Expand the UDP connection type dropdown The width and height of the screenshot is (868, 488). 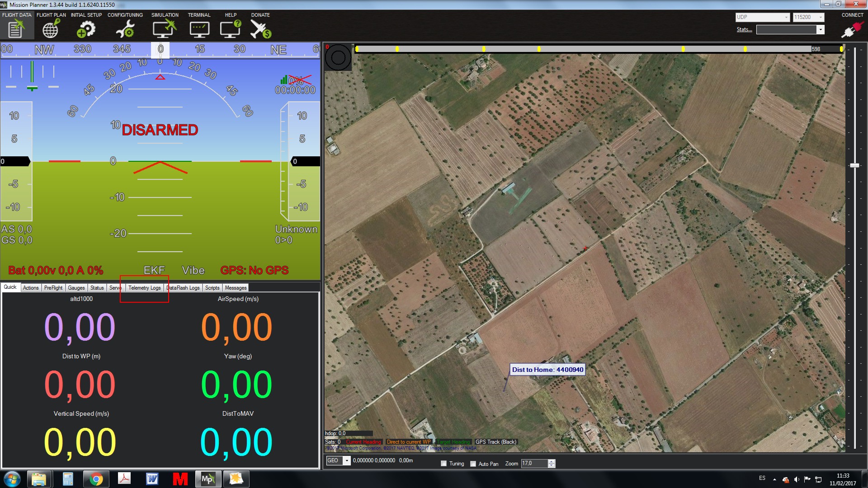point(786,17)
